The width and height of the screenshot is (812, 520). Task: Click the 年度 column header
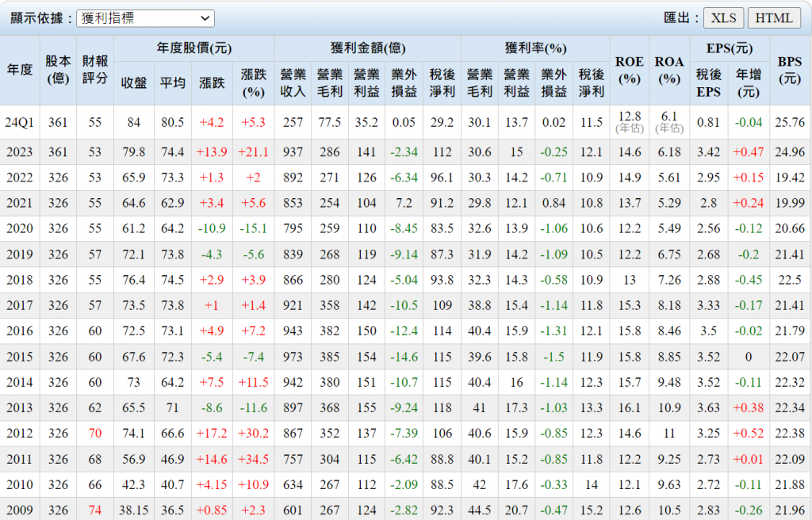click(20, 70)
